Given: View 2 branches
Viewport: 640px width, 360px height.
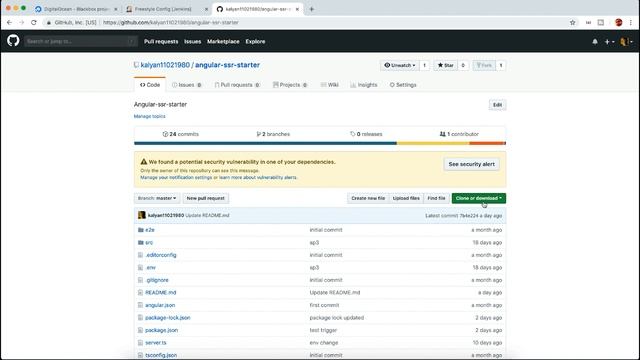Looking at the screenshot, I should coord(273,134).
